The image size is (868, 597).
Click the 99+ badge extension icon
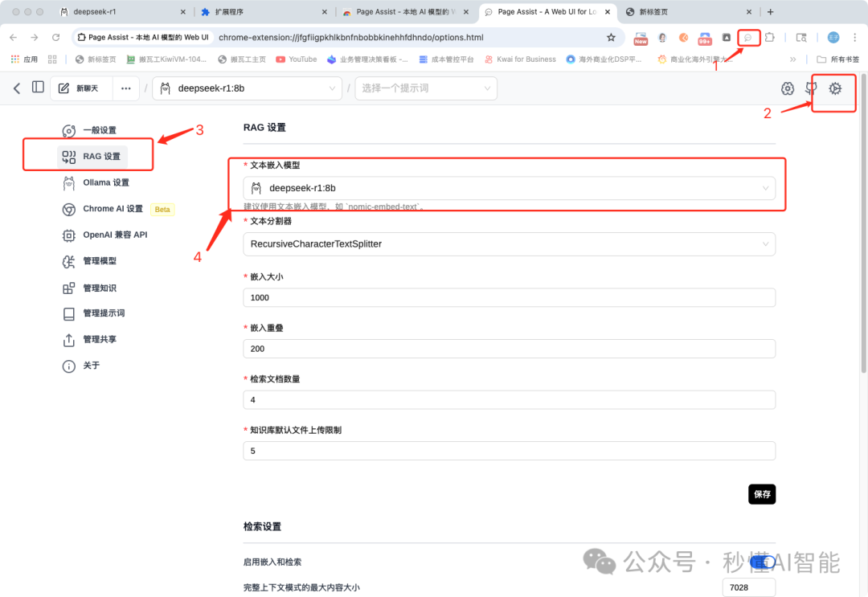point(705,39)
